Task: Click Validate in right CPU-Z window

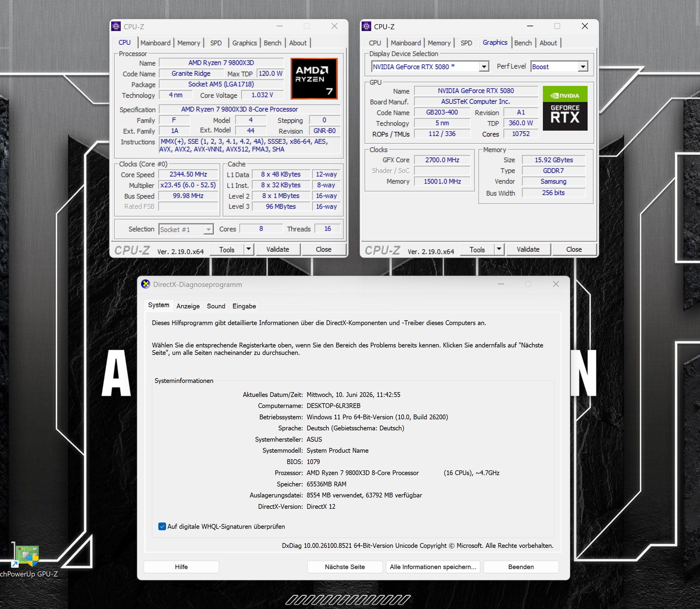Action: pyautogui.click(x=528, y=249)
